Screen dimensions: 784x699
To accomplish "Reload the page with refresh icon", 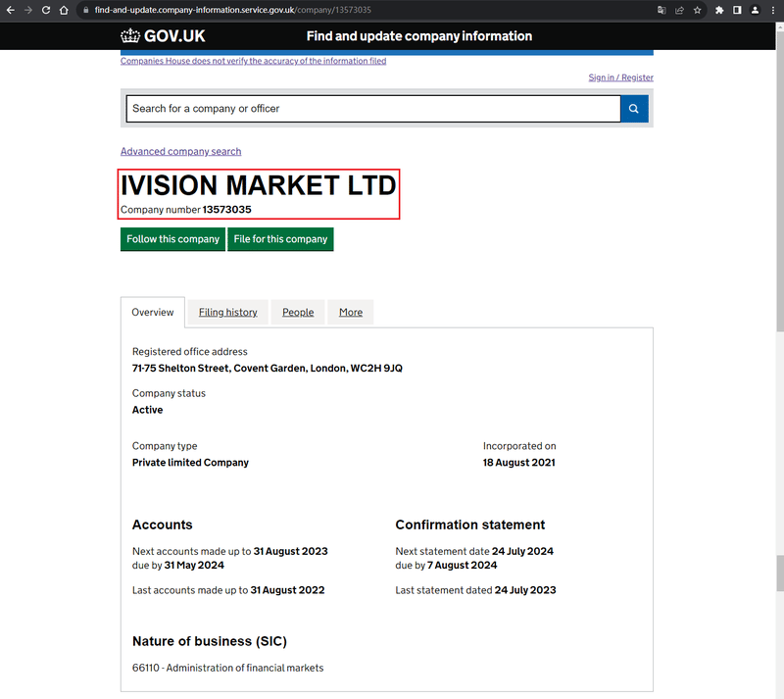I will (46, 10).
